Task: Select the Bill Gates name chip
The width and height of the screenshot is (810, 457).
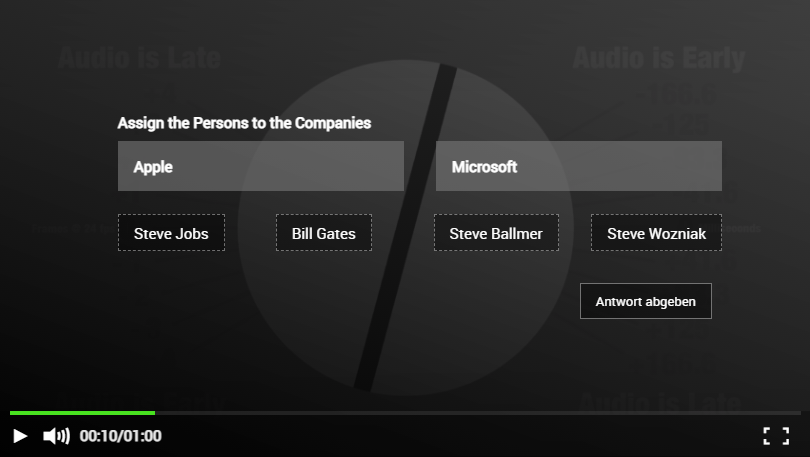Action: click(323, 233)
